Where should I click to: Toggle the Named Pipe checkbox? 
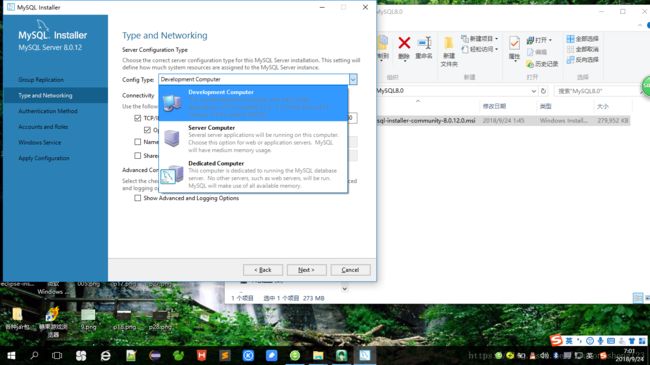138,142
